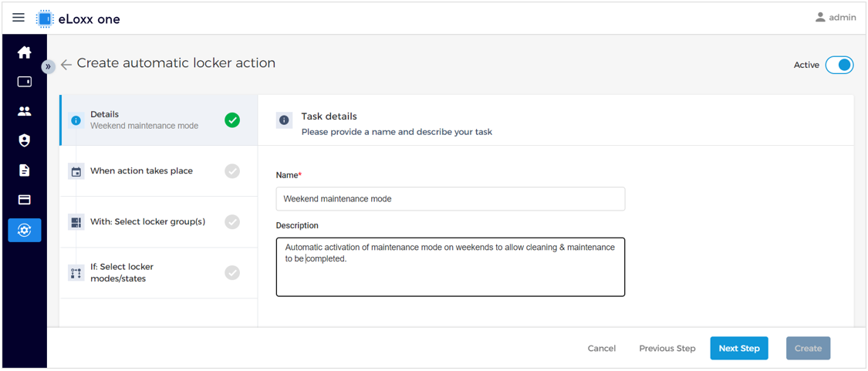This screenshot has width=868, height=371.
Task: Select the When action takes place step
Action: point(158,171)
